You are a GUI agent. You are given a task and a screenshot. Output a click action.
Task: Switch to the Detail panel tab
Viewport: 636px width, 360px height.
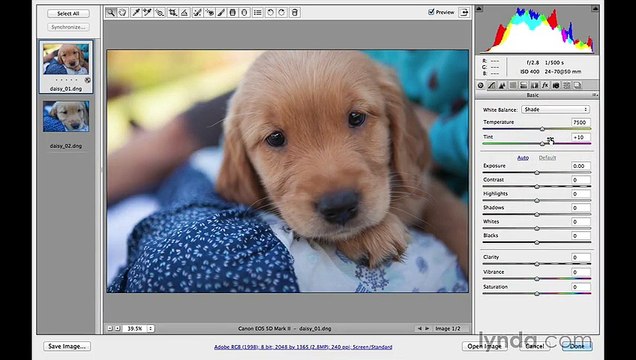502,85
